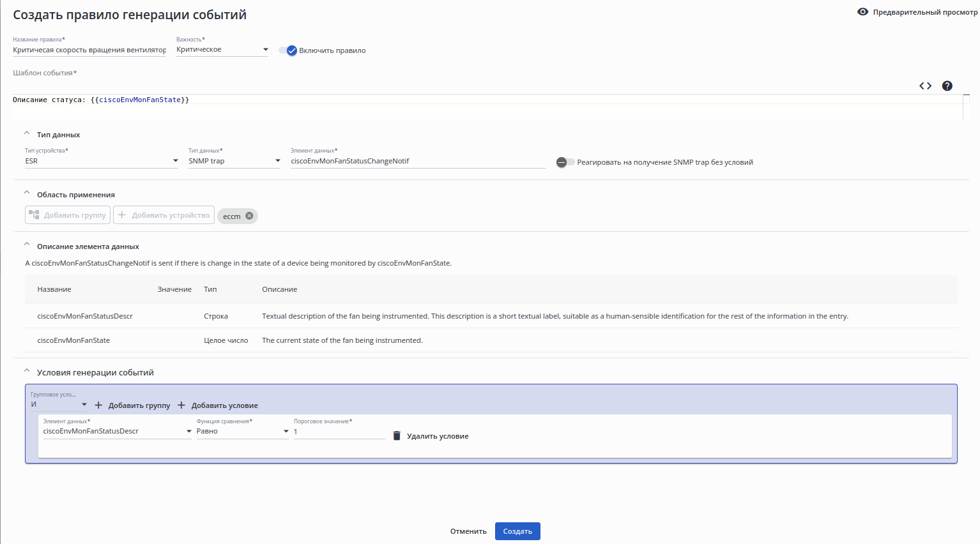Click the code brackets icon above template

tap(925, 86)
